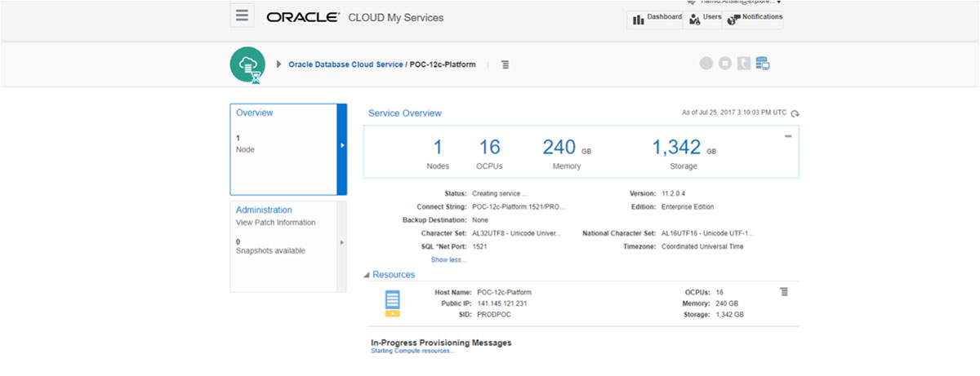Click the Show less link
The image size is (980, 376).
pos(449,259)
